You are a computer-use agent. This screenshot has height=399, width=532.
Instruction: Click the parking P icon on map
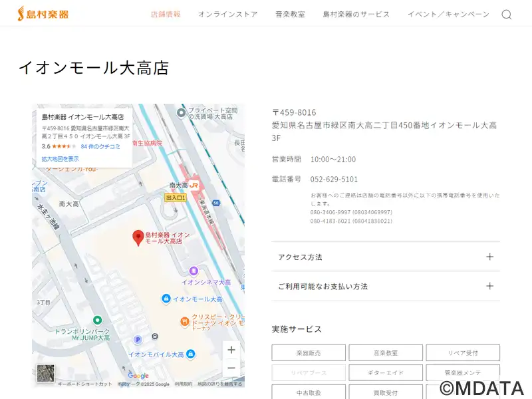click(138, 339)
